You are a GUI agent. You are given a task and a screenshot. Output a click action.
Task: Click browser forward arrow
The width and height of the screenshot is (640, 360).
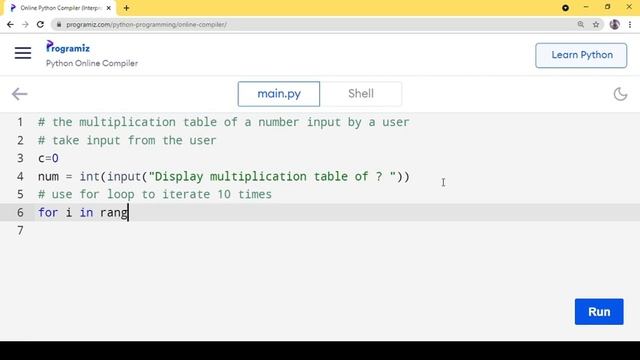(25, 24)
